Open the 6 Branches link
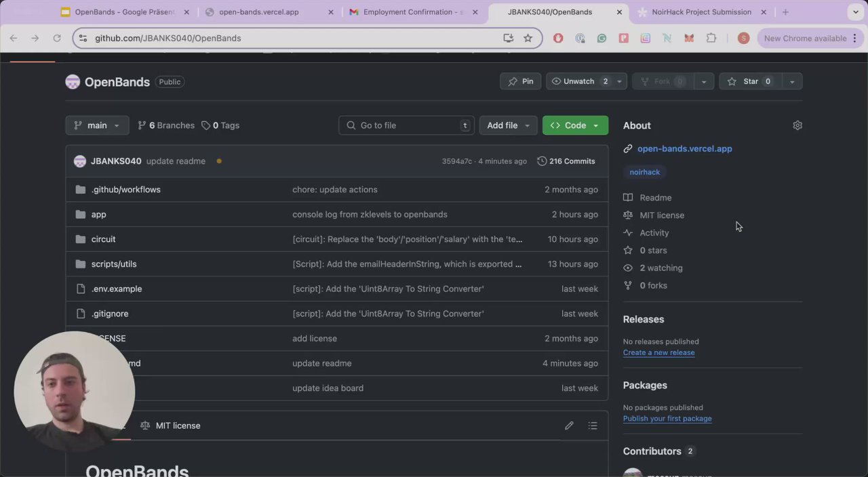Image resolution: width=868 pixels, height=477 pixels. pyautogui.click(x=166, y=125)
